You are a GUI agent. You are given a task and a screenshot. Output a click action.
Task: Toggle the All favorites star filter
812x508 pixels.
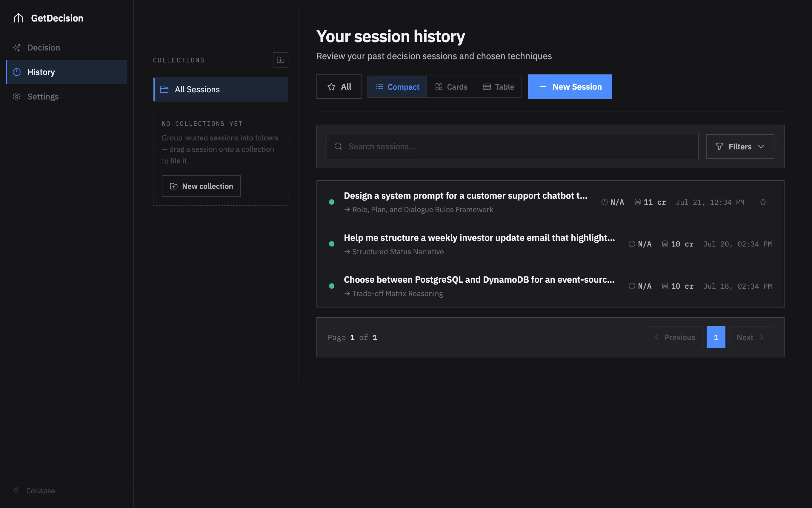(x=339, y=87)
